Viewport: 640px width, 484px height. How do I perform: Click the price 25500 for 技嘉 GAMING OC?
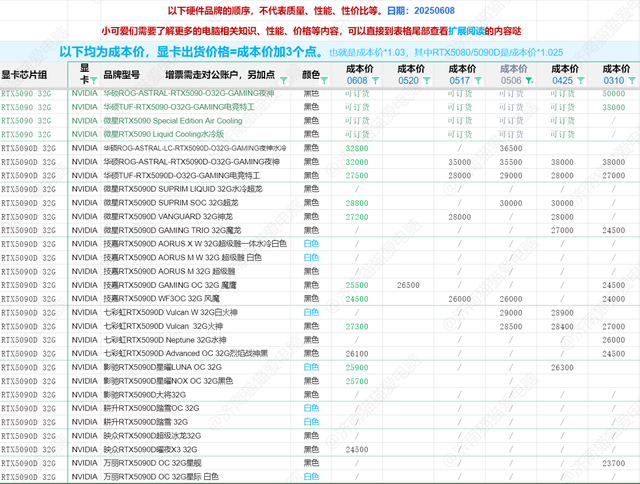point(357,285)
